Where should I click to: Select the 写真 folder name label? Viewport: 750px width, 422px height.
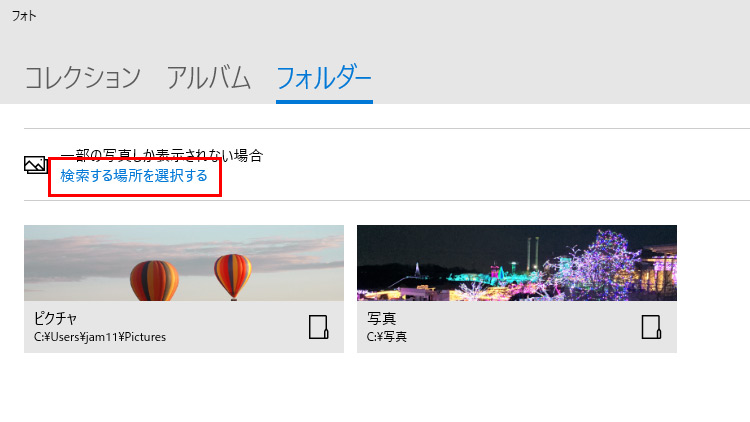coord(381,318)
